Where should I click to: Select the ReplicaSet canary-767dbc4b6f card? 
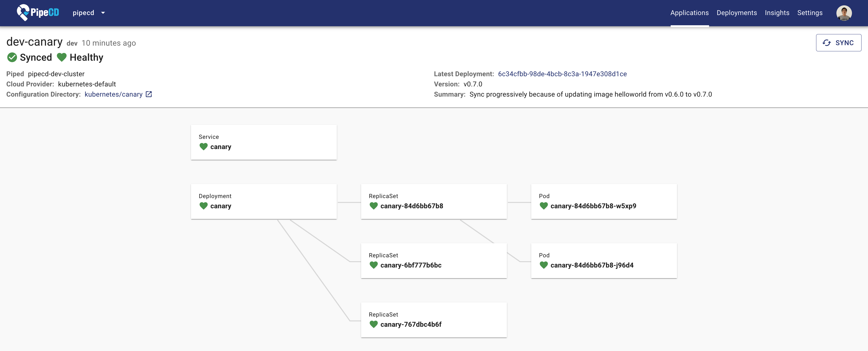click(434, 320)
